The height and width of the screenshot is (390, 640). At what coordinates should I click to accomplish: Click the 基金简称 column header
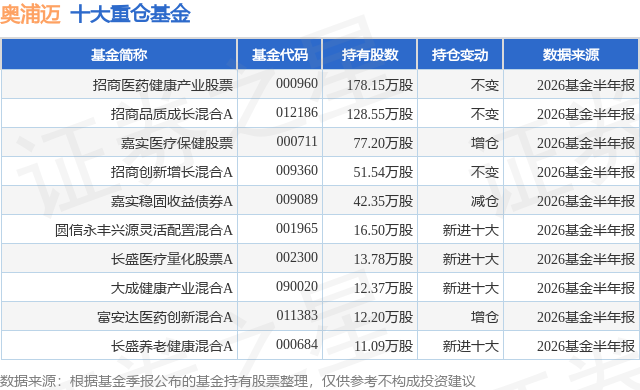[x=119, y=55]
